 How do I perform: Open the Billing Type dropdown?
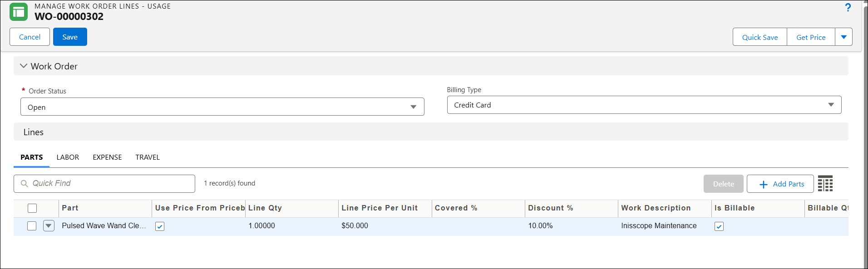644,105
